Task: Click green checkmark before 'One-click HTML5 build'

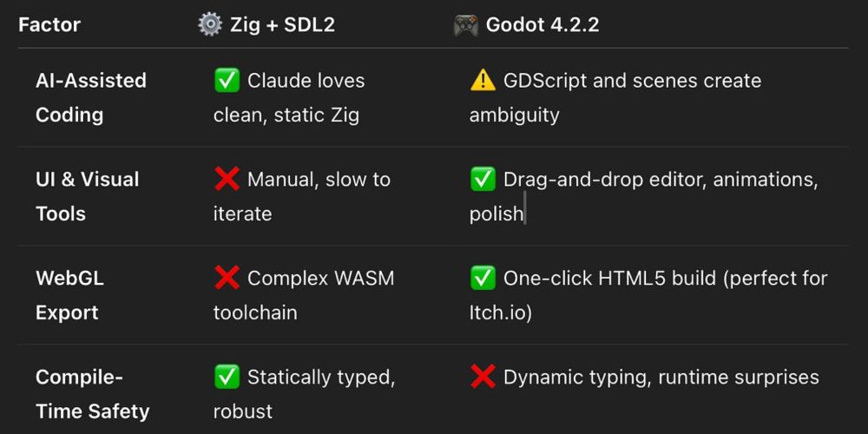Action: [483, 279]
